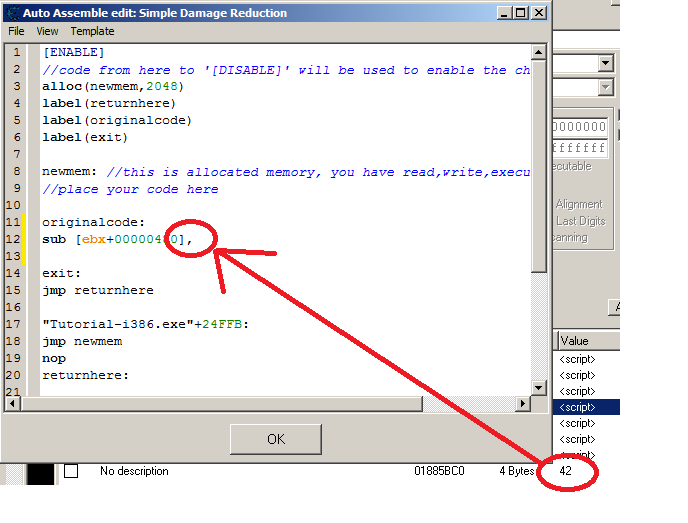The image size is (688, 523).
Task: Click the OK button
Action: click(x=276, y=439)
